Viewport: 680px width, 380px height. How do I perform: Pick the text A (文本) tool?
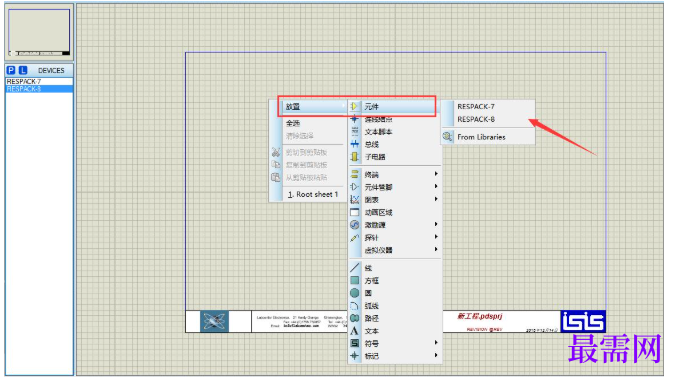(x=394, y=331)
